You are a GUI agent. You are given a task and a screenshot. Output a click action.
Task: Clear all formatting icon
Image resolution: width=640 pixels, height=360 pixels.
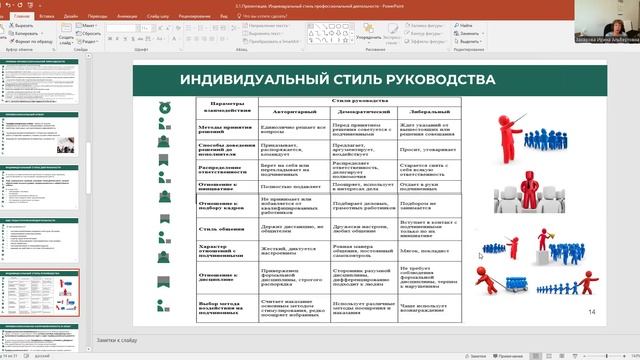pos(178,28)
